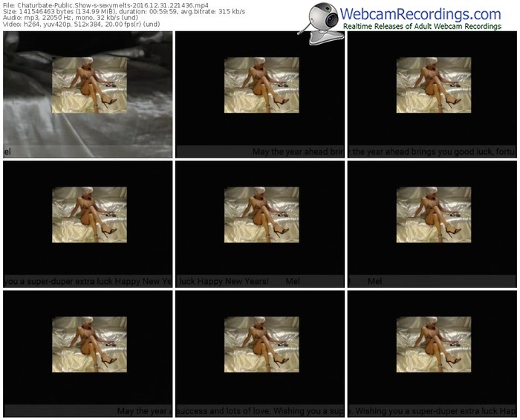Open the frame captioned 'May the year ahead brin'
Screen dimensions: 520x420
pos(260,94)
